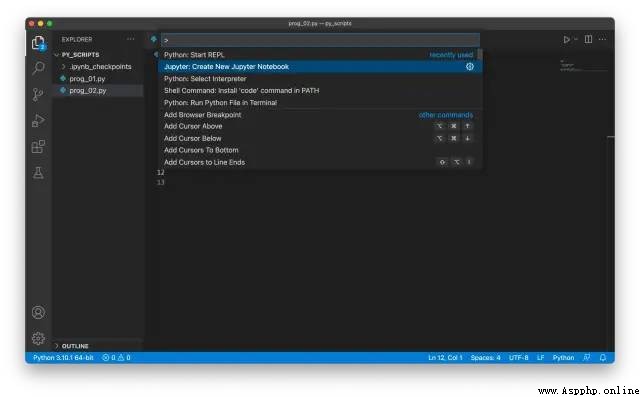640x397 pixels.
Task: Click Python 3.10.1 64-bit interpreter status
Action: click(x=63, y=357)
